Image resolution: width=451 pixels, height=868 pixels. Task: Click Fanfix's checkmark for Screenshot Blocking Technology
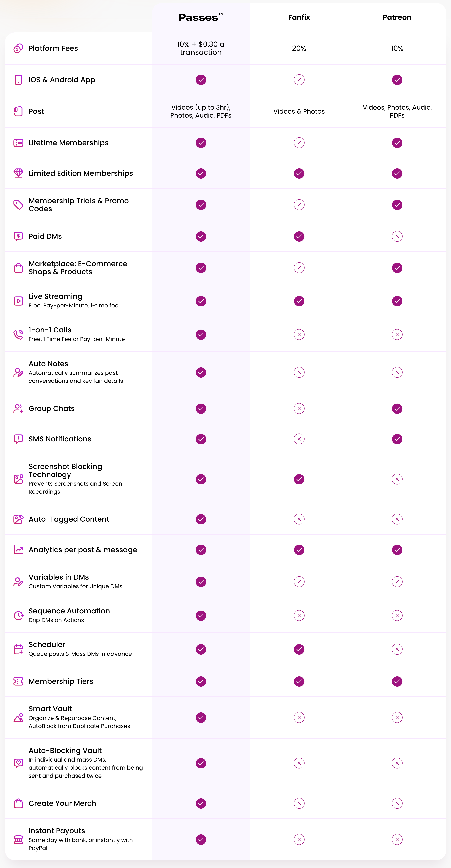[299, 479]
